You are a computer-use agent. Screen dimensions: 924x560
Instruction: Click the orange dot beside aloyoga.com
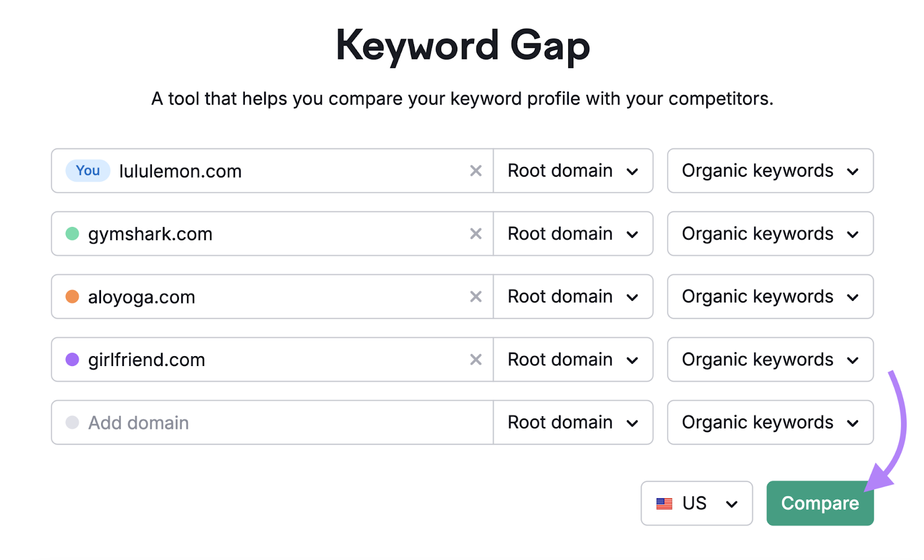click(72, 297)
